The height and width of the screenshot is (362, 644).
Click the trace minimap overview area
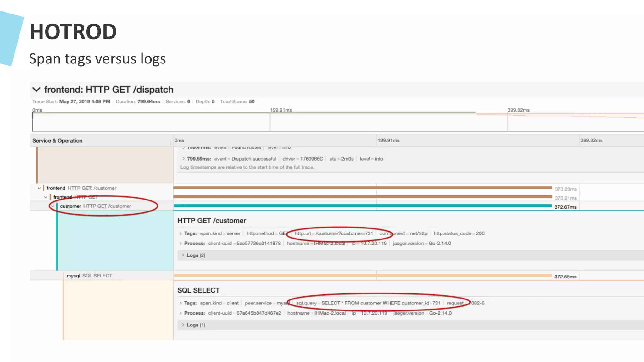coord(338,122)
